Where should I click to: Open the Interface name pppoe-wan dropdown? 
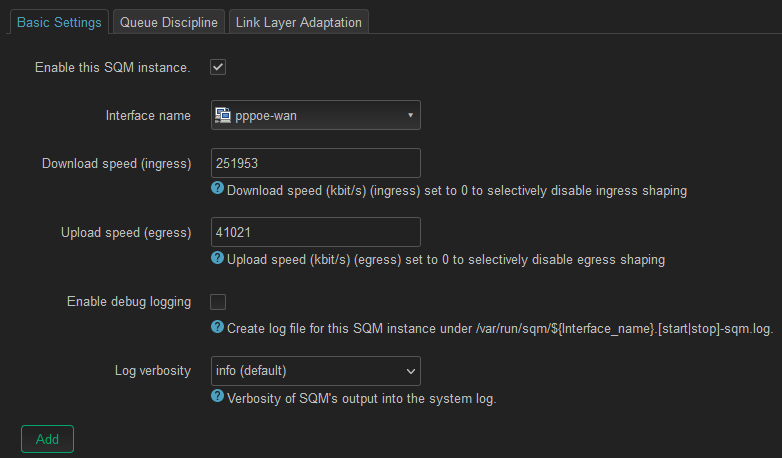pyautogui.click(x=316, y=115)
